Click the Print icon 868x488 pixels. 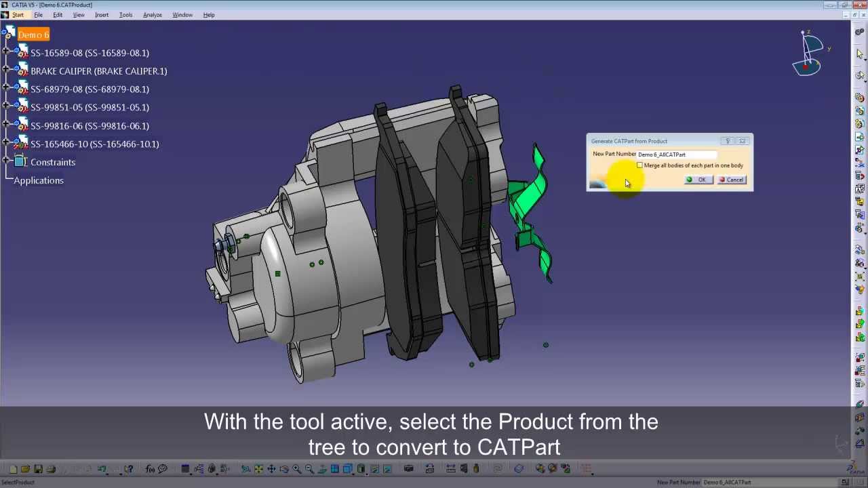click(51, 468)
